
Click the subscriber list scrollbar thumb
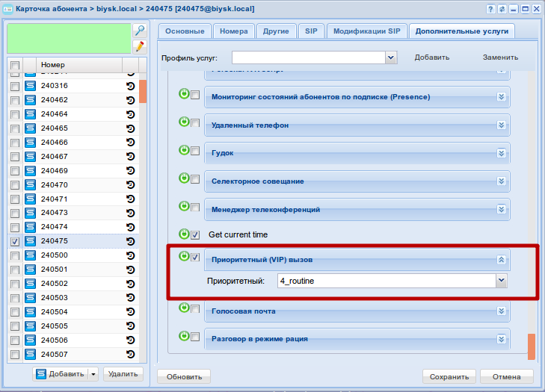click(143, 92)
